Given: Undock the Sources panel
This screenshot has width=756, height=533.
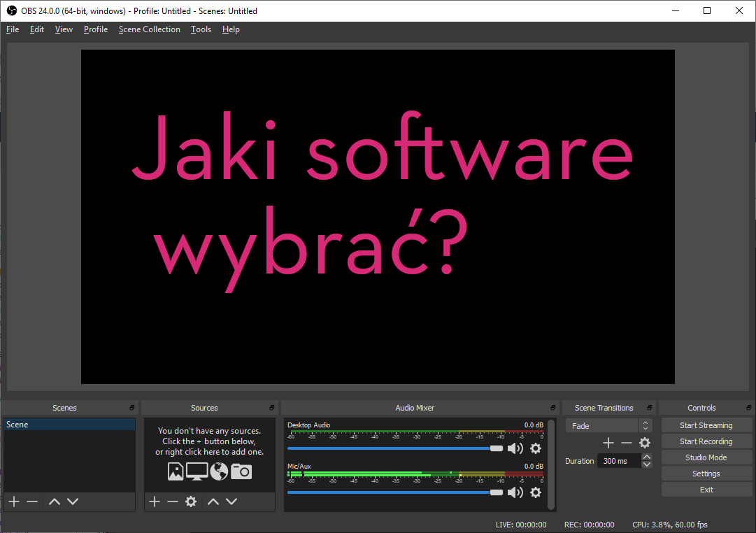Looking at the screenshot, I should tap(272, 408).
